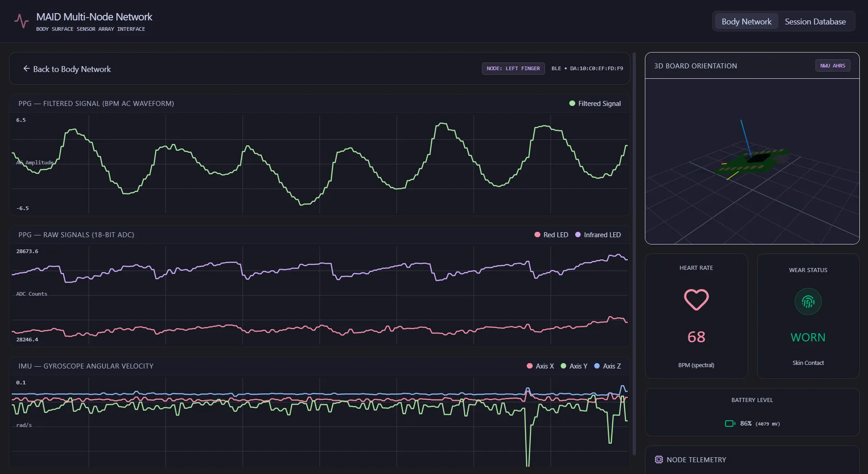
Task: Click the vertical scrollbar beside the charts
Action: (634, 254)
